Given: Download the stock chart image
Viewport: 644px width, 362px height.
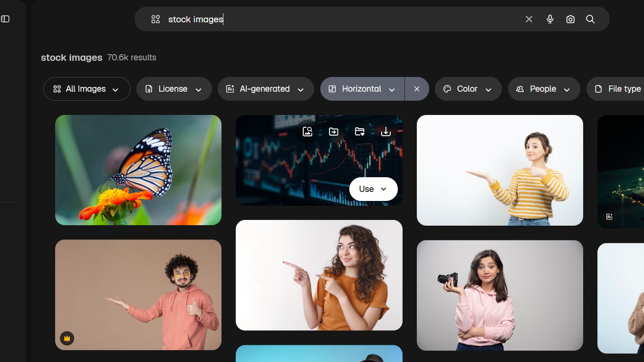Looking at the screenshot, I should [386, 132].
